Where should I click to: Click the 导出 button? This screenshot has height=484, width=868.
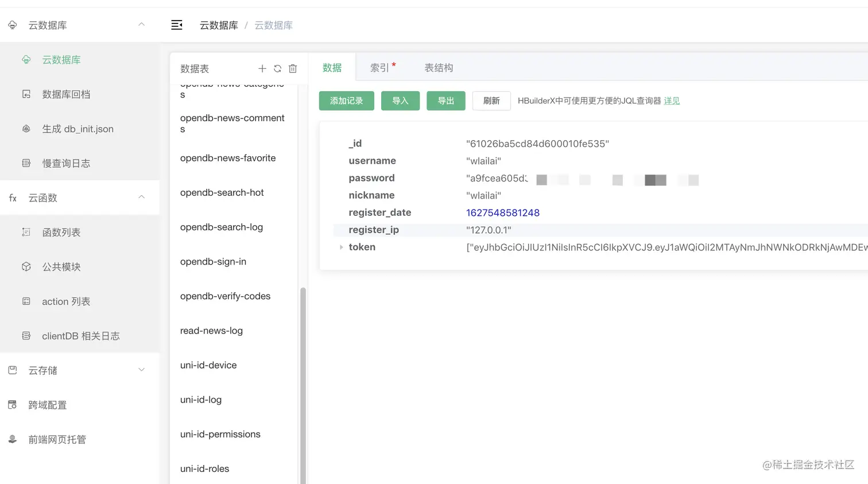pos(446,100)
